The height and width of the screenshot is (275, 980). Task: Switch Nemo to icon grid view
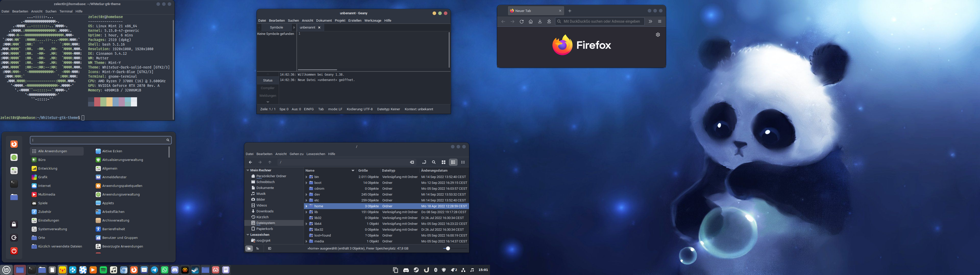pyautogui.click(x=443, y=162)
